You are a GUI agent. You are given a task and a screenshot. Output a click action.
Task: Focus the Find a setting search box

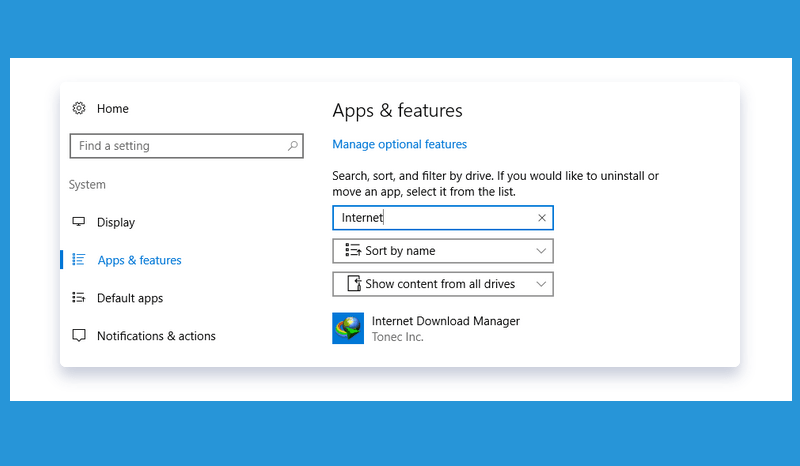point(187,146)
